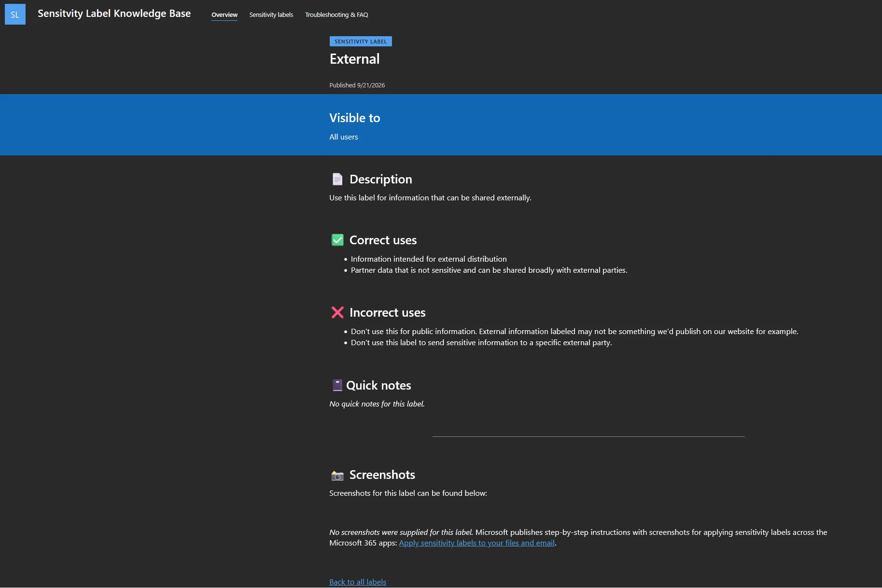This screenshot has height=588, width=882.
Task: Click the SENSITIVITY LABEL badge
Action: [361, 42]
